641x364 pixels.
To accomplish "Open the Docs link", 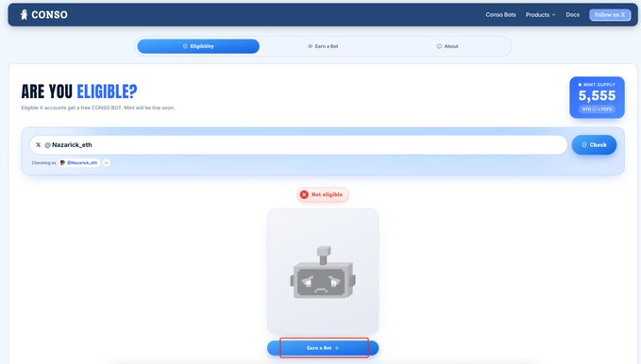I will pos(572,15).
